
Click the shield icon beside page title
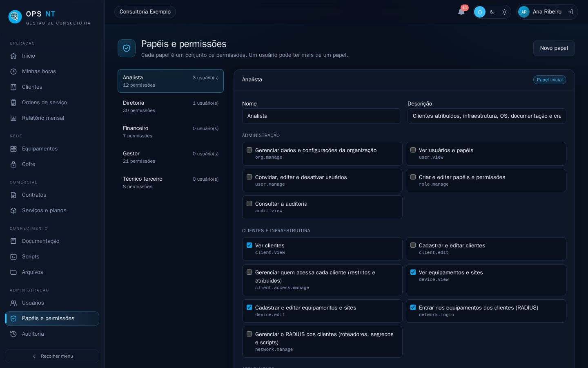(x=127, y=48)
